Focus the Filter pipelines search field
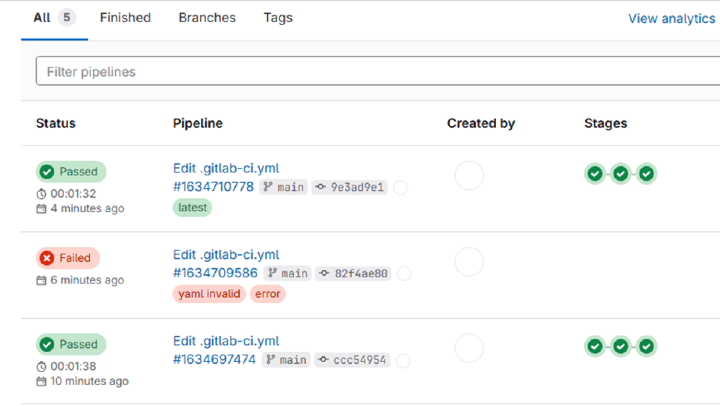Screen dimensions: 720x406 point(370,72)
